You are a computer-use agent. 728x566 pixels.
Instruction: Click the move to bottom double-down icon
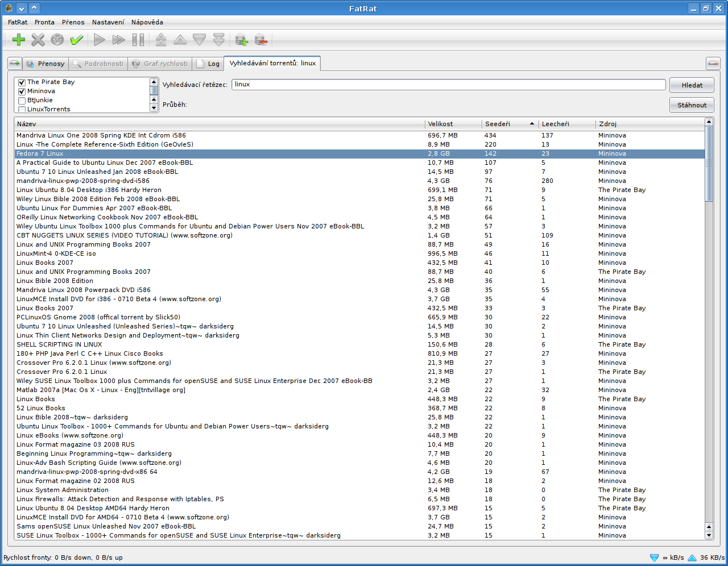point(219,39)
